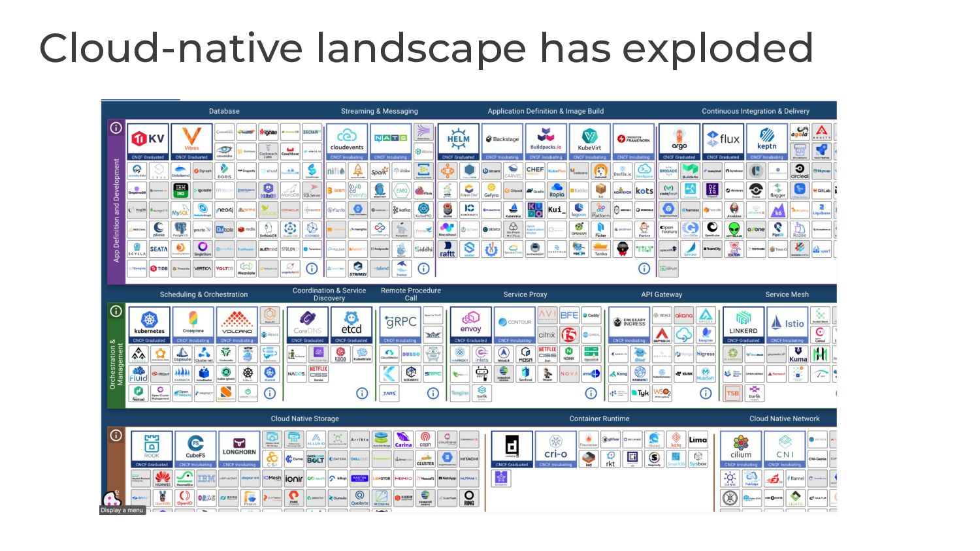Select the Vitess logo card
The height and width of the screenshot is (551, 980).
click(x=191, y=142)
